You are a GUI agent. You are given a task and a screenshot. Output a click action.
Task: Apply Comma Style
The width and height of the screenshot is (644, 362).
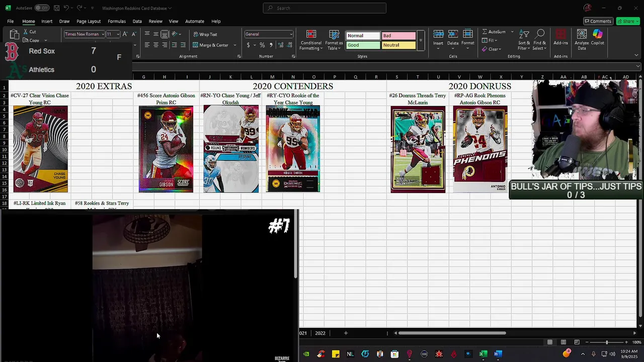[271, 45]
